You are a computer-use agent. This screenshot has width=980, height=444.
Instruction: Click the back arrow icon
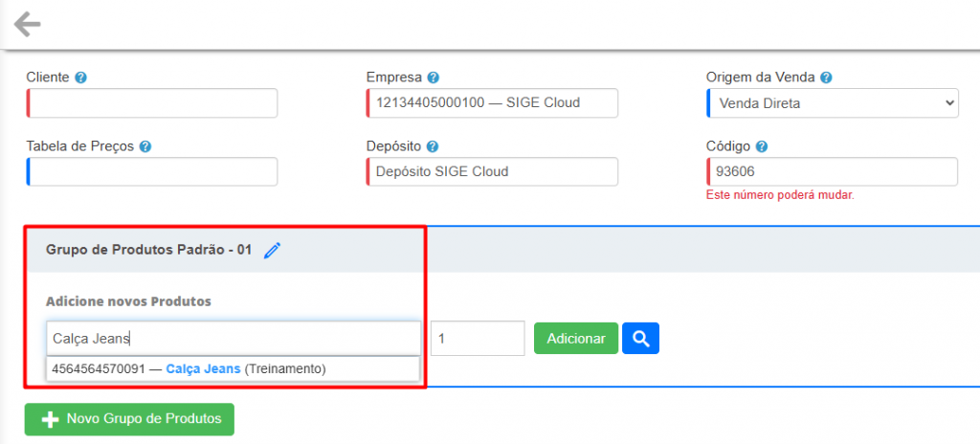pyautogui.click(x=28, y=24)
